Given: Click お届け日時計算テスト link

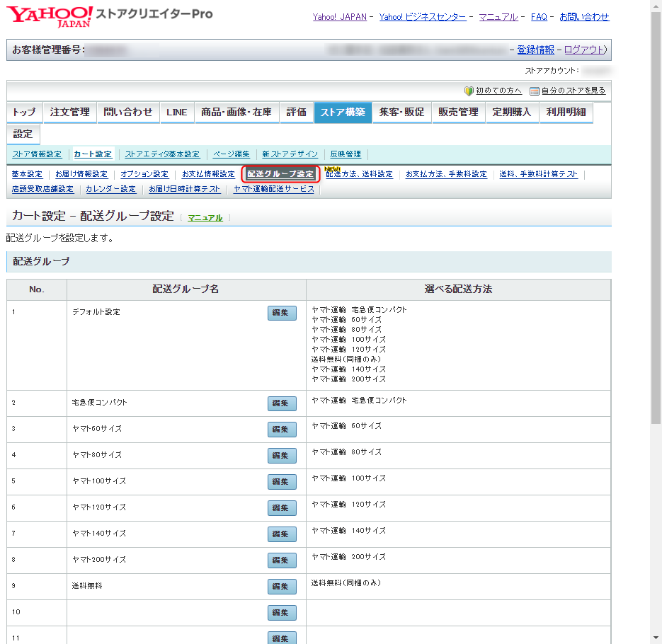Looking at the screenshot, I should tap(185, 189).
